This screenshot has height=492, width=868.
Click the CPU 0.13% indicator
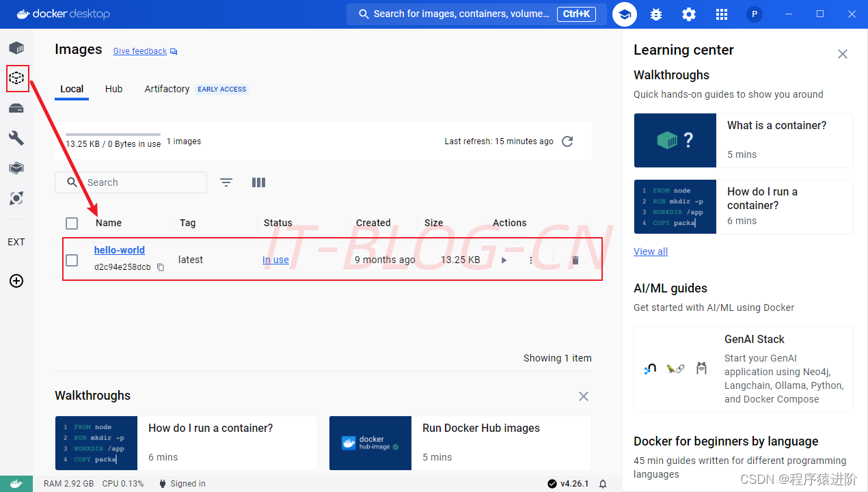click(123, 484)
